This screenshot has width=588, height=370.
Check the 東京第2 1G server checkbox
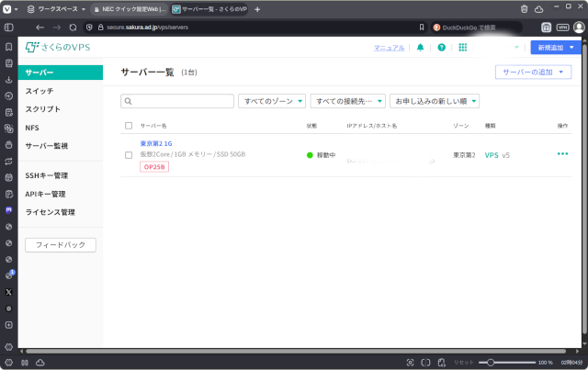tap(129, 155)
